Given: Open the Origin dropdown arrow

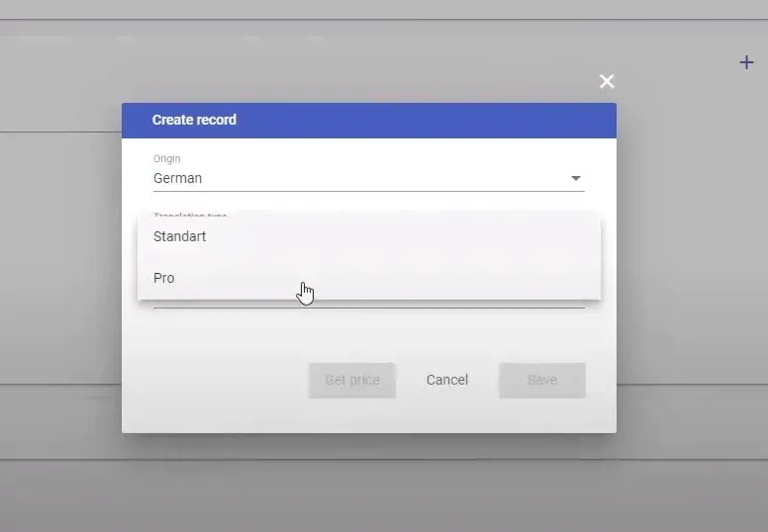Looking at the screenshot, I should [576, 179].
